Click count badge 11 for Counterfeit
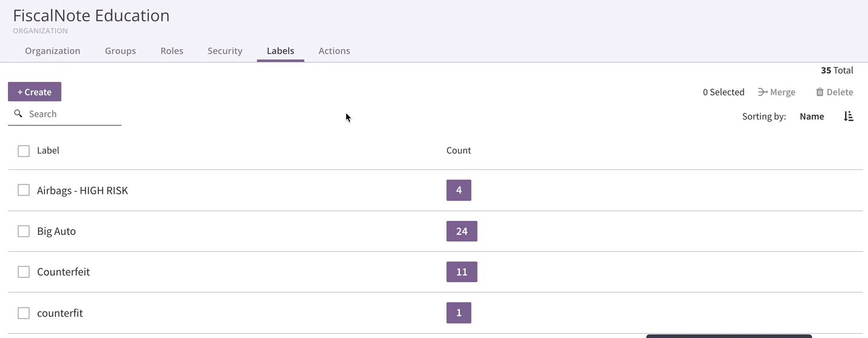The image size is (868, 338). click(462, 272)
